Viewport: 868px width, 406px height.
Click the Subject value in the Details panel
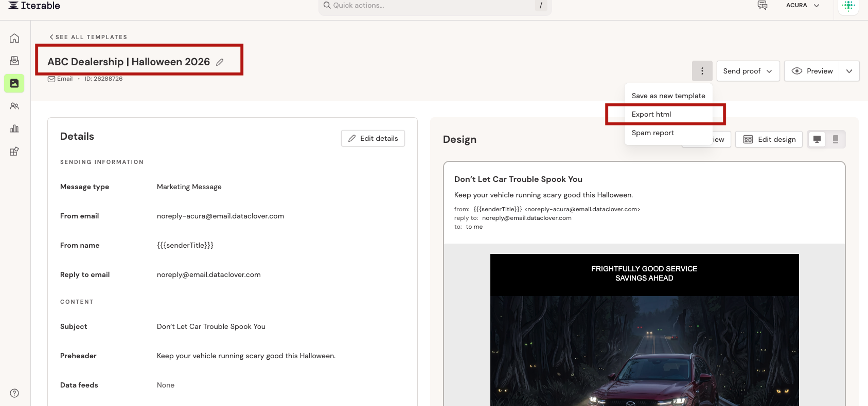click(211, 326)
